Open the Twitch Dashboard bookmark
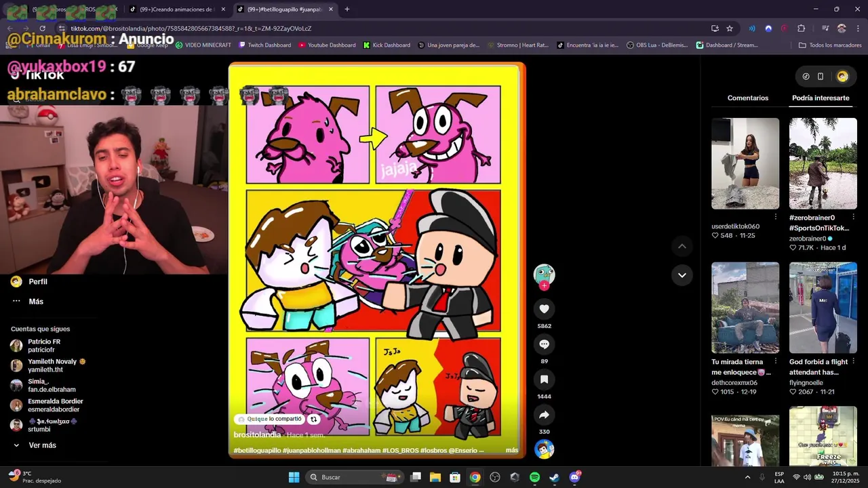The image size is (868, 488). click(x=264, y=45)
